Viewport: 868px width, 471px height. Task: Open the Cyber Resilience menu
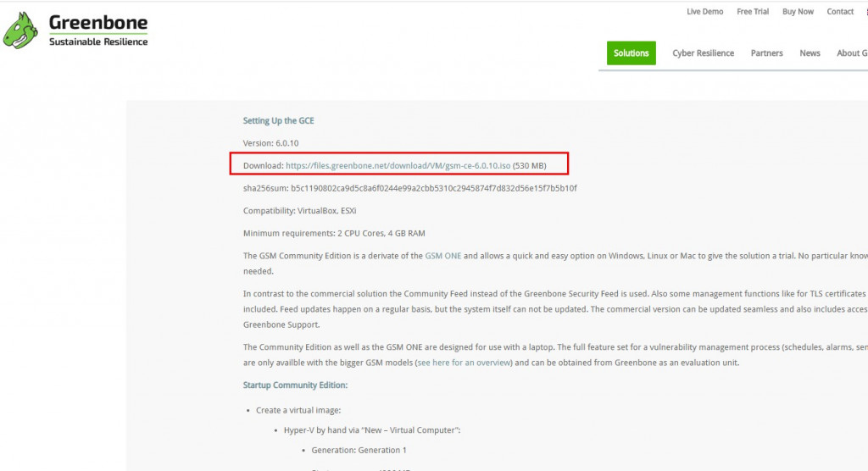tap(703, 53)
